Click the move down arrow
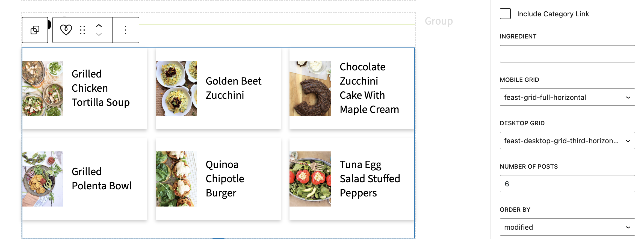 click(99, 35)
